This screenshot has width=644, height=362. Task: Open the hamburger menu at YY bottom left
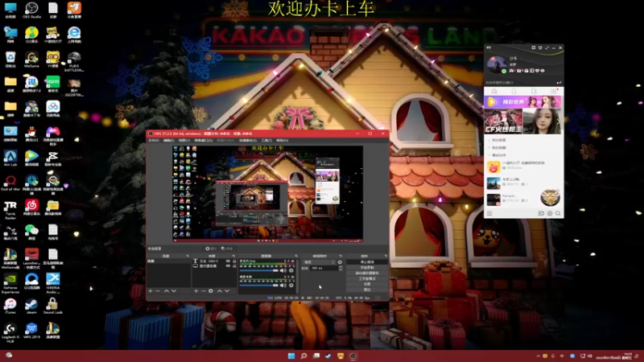489,213
